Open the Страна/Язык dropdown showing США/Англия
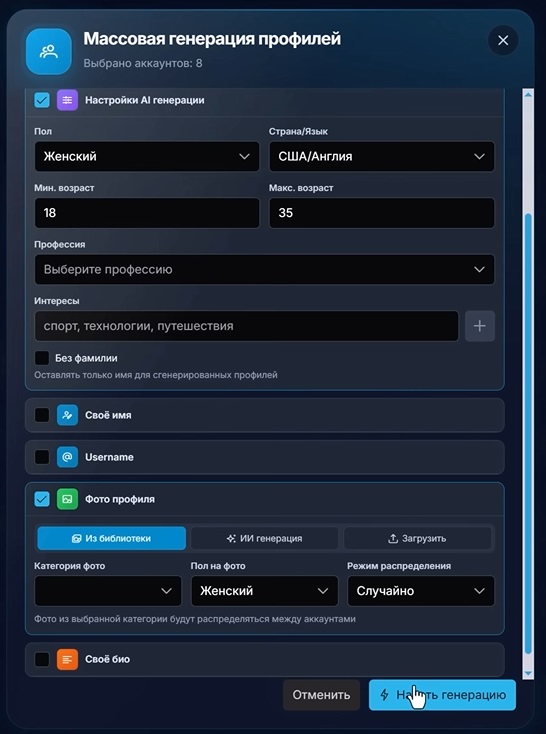The height and width of the screenshot is (734, 546). [382, 156]
